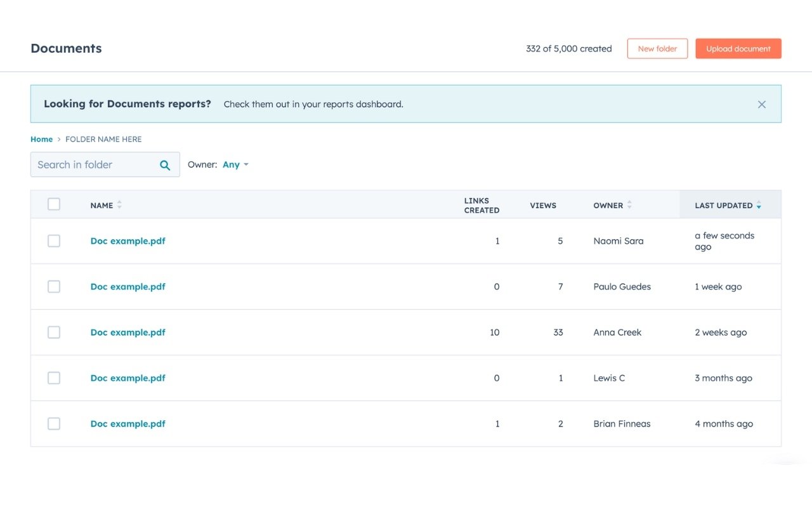Image resolution: width=812 pixels, height=516 pixels.
Task: Check the Lewis C document row
Action: coord(54,378)
